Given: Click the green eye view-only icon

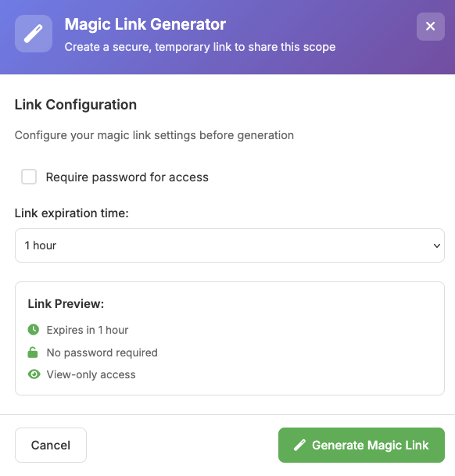Looking at the screenshot, I should (34, 374).
